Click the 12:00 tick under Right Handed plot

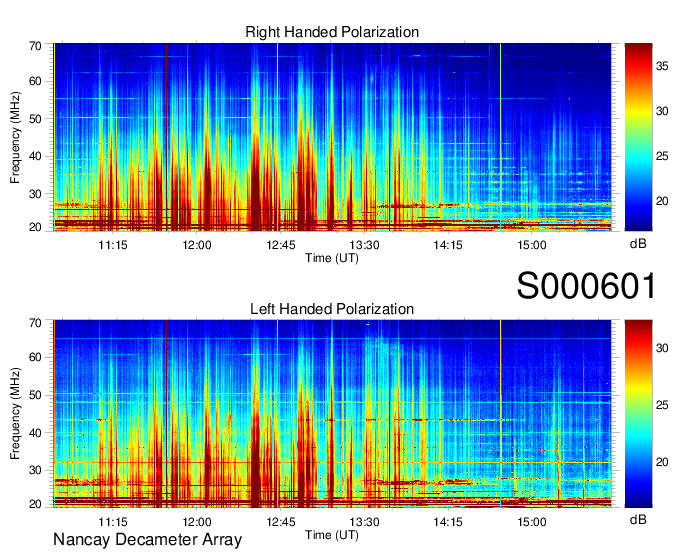tap(197, 245)
